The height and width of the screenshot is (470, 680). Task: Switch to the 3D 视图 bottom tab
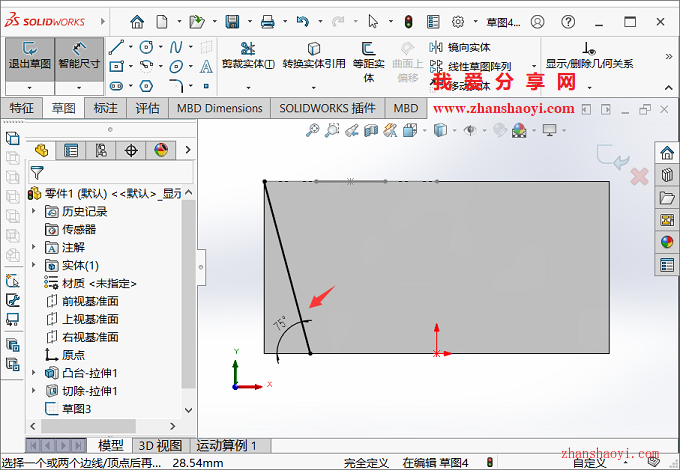160,445
